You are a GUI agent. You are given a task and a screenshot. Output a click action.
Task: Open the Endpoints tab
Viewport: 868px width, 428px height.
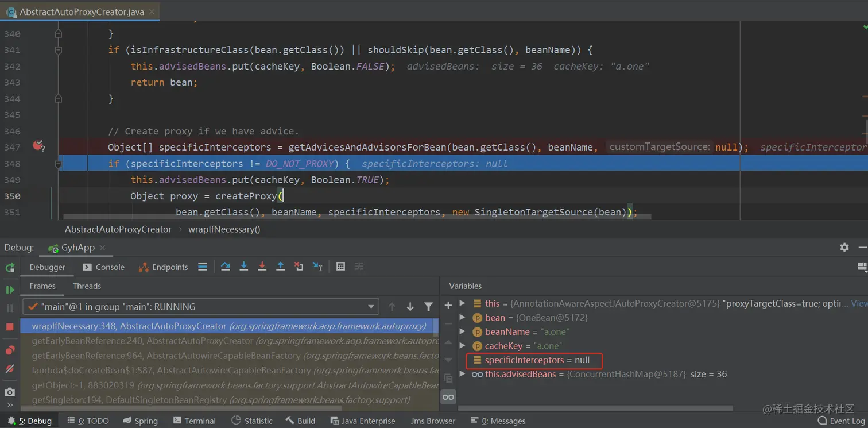coord(163,267)
